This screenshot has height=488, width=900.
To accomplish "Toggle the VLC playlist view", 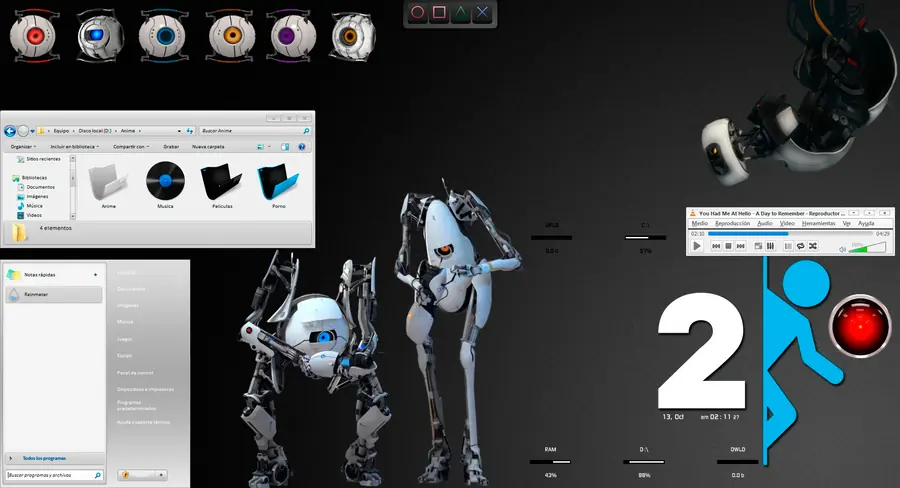I will pyautogui.click(x=788, y=246).
